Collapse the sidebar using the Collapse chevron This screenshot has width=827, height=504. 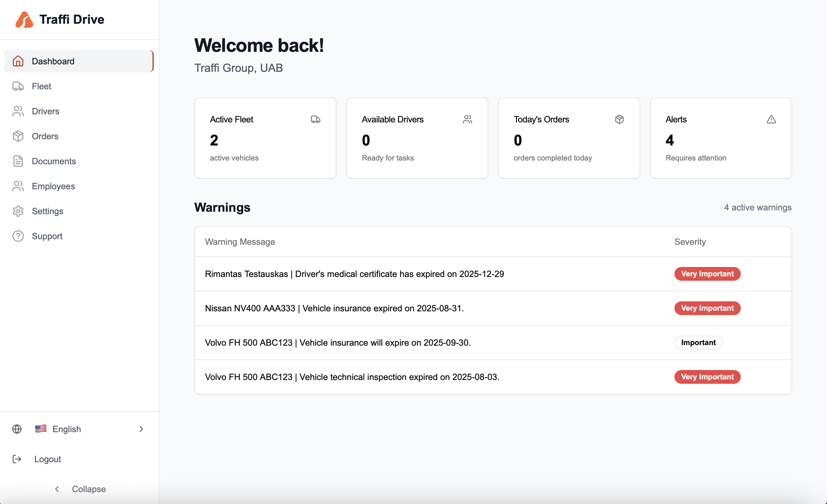[x=57, y=489]
